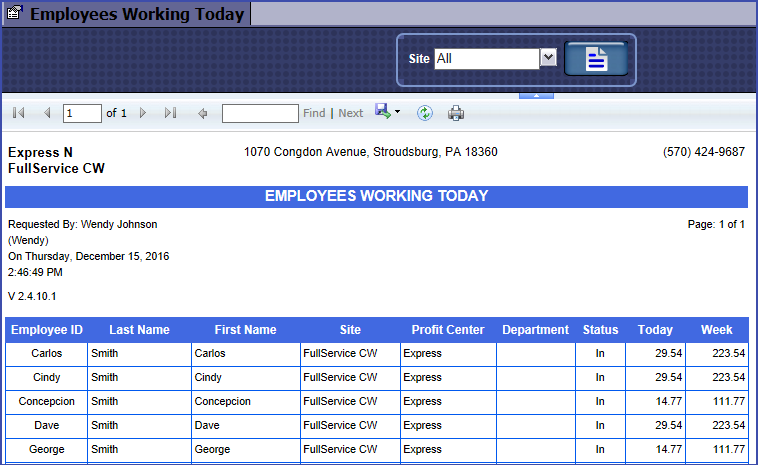Viewport: 758px width, 465px height.
Task: Click the back to parent report arrow
Action: coord(203,114)
